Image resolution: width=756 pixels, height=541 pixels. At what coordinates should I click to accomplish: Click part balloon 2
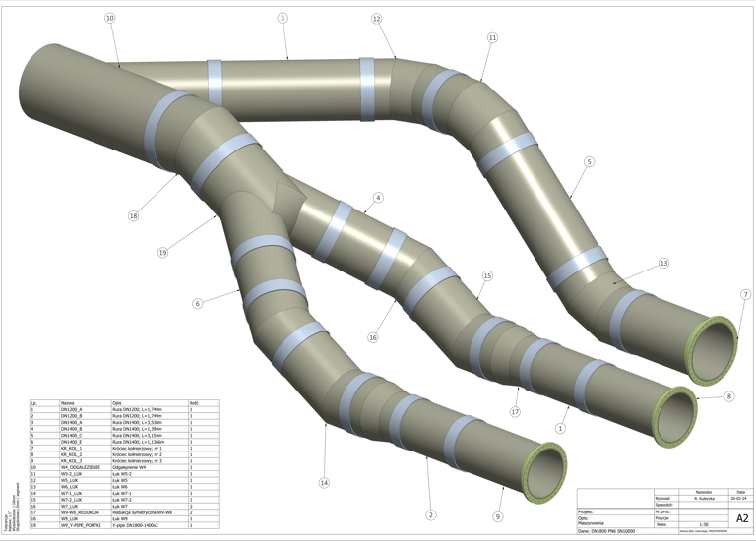(431, 515)
